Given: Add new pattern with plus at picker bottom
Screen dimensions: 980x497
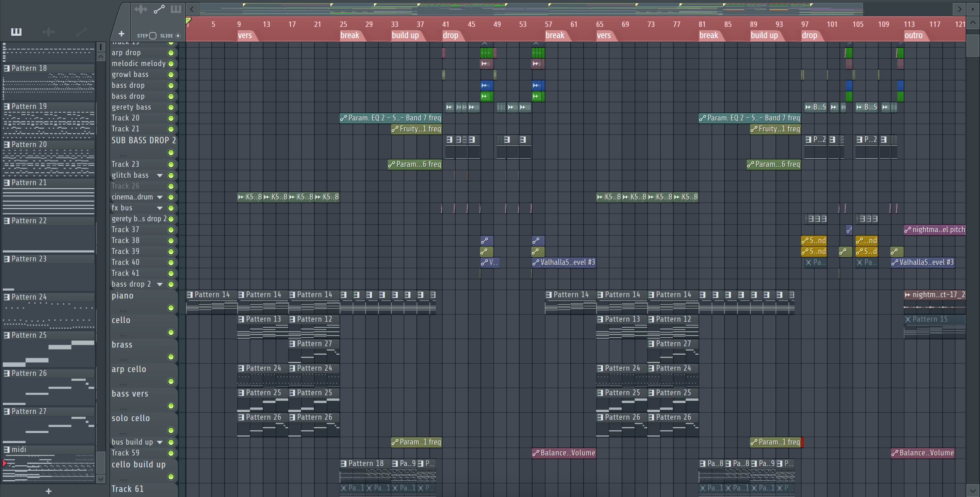Looking at the screenshot, I should point(48,491).
